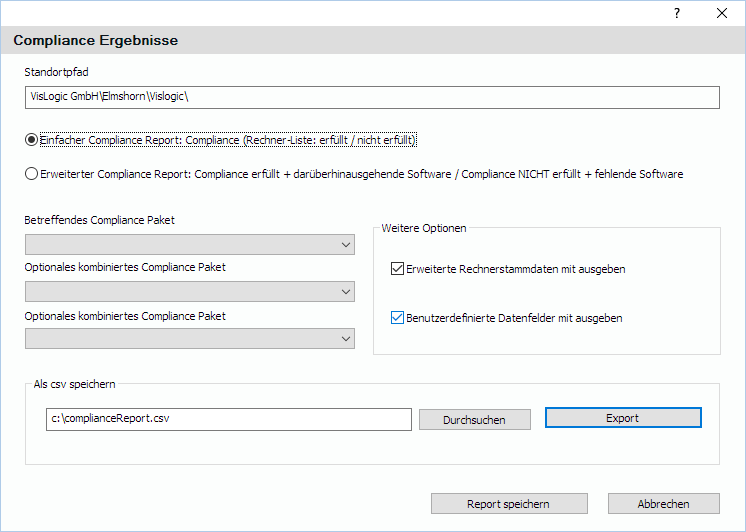Click the Als csv speichern group label

(75, 384)
